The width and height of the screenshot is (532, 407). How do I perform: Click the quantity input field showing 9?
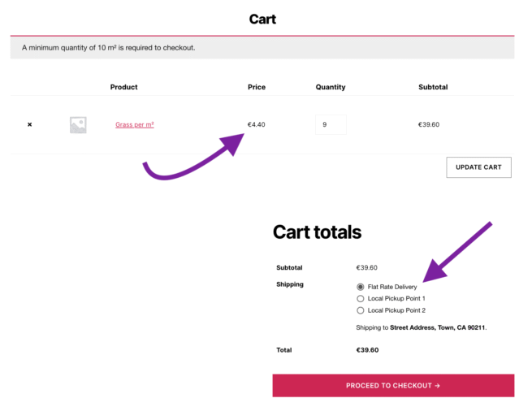330,125
